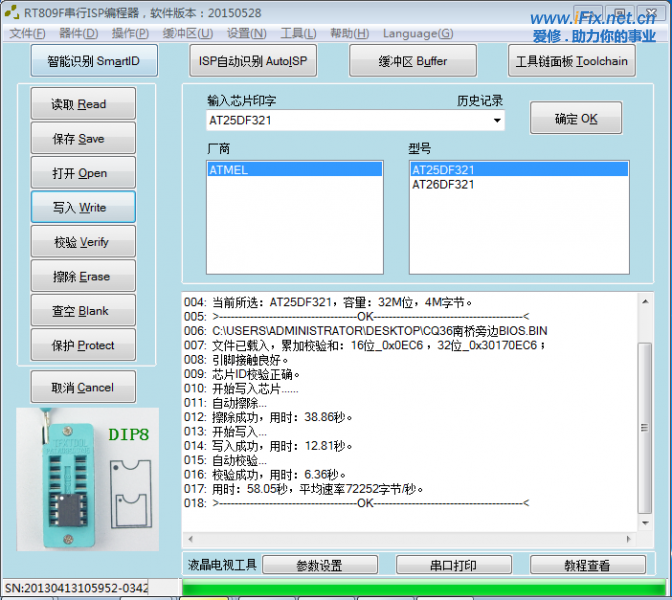This screenshot has height=600, width=672.
Task: Expand the chip marking history dropdown arrow
Action: tap(497, 120)
